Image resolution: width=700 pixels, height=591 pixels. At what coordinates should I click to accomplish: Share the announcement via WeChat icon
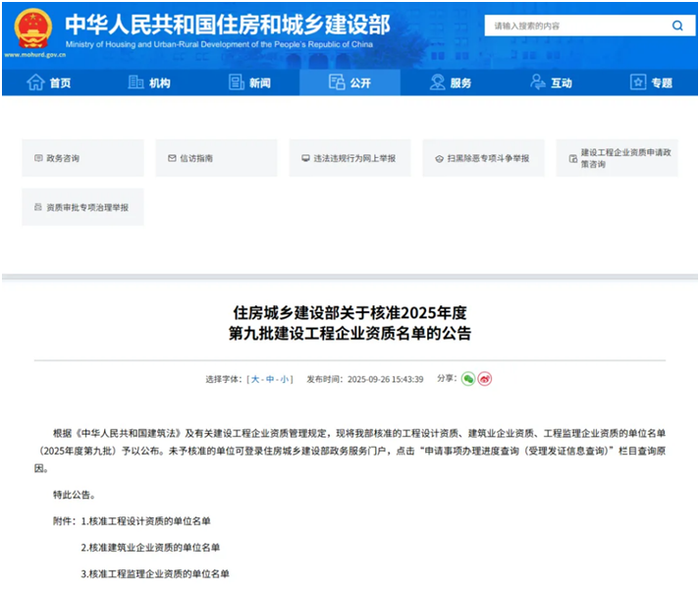pos(468,379)
